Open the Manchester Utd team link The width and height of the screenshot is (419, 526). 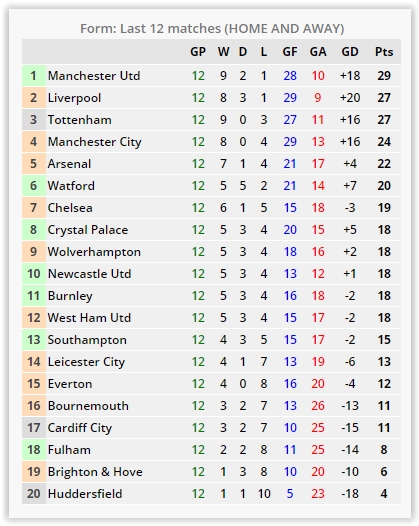point(94,75)
